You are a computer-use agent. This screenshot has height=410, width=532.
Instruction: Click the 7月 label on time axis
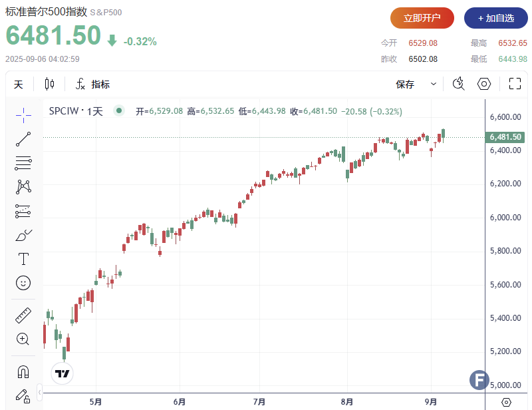tap(259, 402)
